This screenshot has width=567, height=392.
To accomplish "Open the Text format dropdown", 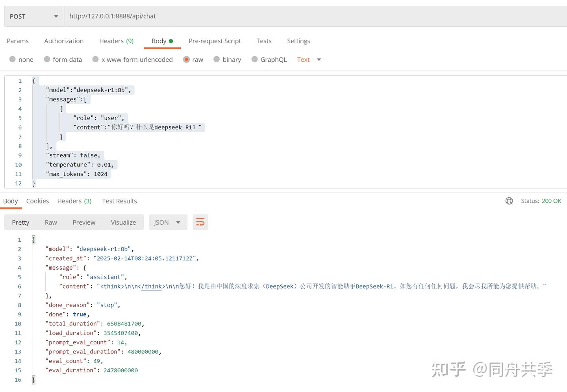I will [x=309, y=59].
